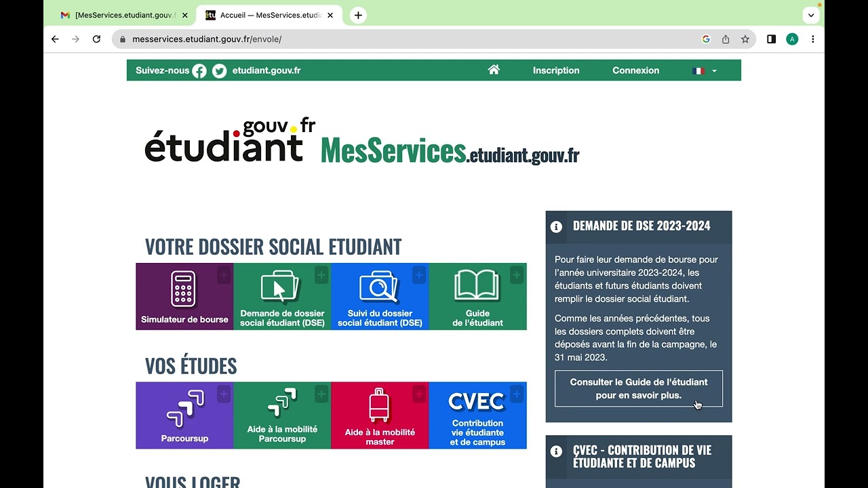
Task: Click the MesServices.etudiant.gouv.fr site title
Action: coord(450,150)
